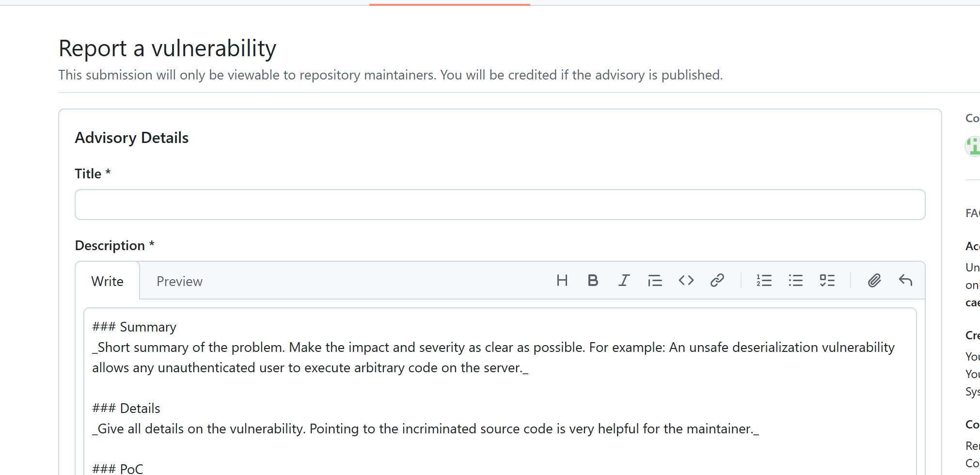980x475 pixels.
Task: Select the Write tab
Action: tap(107, 282)
